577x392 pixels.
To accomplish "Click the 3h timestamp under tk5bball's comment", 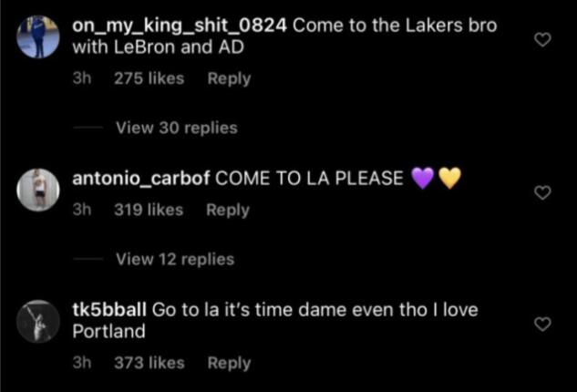I will click(82, 363).
